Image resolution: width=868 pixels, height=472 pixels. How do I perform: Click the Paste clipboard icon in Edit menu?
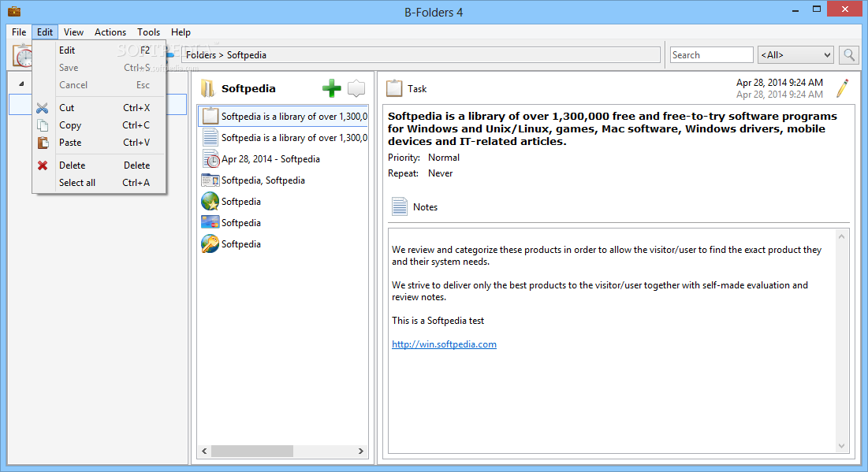tap(43, 142)
